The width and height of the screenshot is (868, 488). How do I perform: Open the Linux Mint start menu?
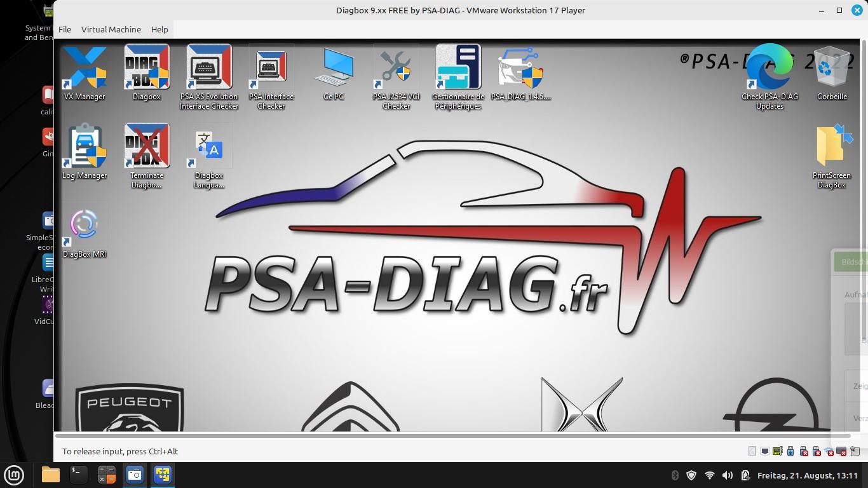[x=14, y=475]
